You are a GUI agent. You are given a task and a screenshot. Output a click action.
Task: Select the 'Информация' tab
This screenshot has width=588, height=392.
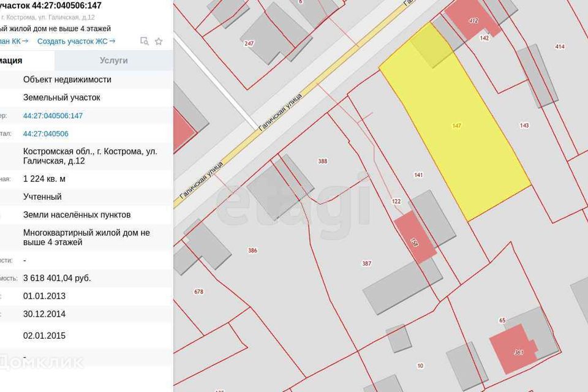pos(12,61)
